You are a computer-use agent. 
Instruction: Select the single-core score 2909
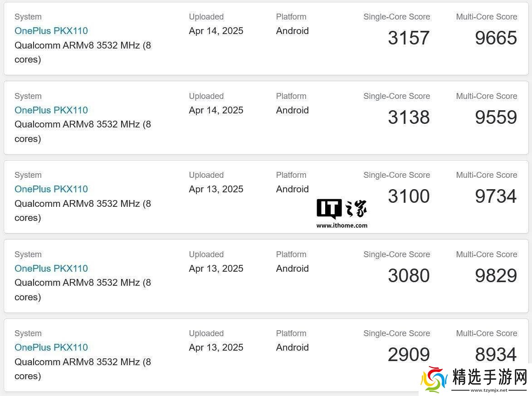point(409,355)
